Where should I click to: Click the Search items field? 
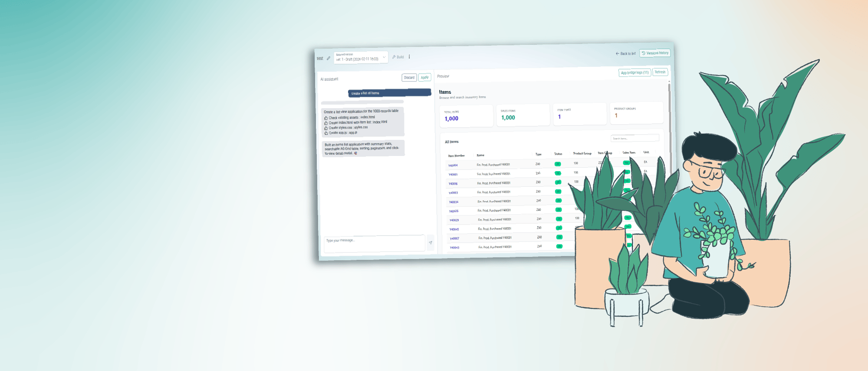point(635,138)
